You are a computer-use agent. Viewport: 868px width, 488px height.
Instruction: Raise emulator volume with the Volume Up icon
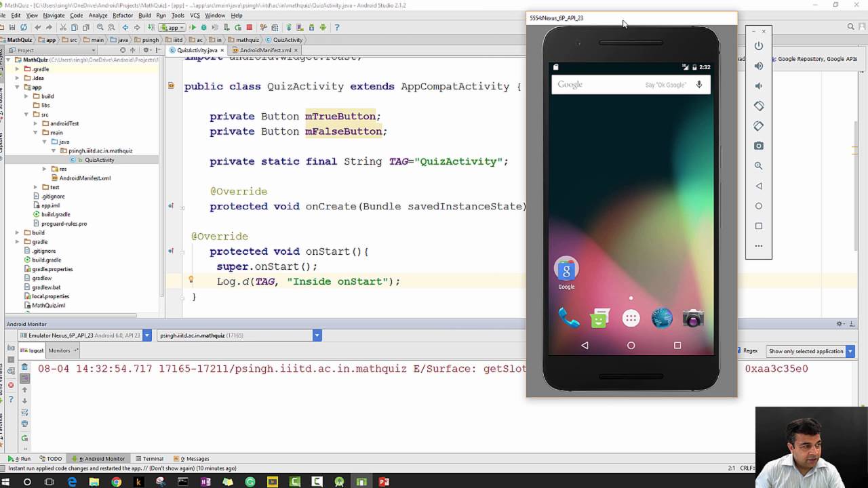(x=759, y=66)
